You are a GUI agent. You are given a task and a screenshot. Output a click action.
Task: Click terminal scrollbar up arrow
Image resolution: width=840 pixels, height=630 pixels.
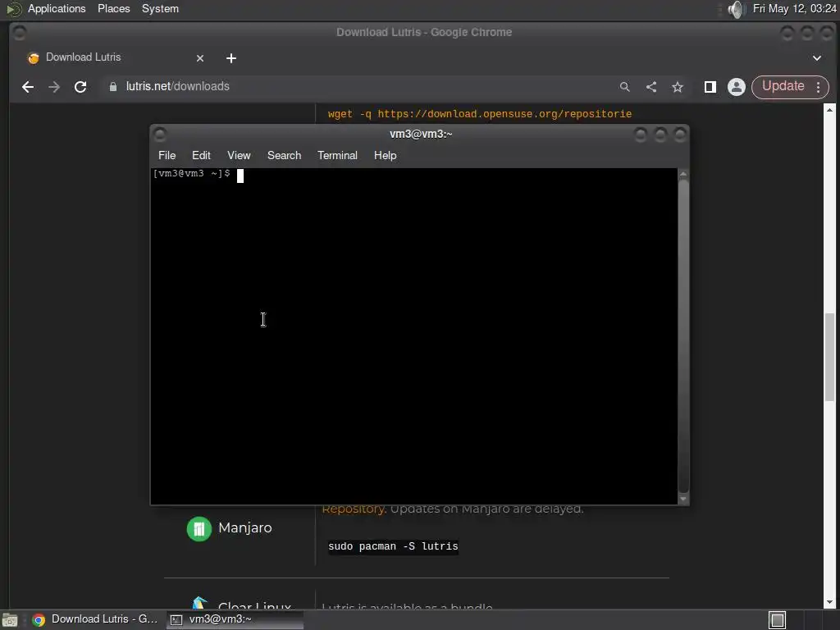683,174
